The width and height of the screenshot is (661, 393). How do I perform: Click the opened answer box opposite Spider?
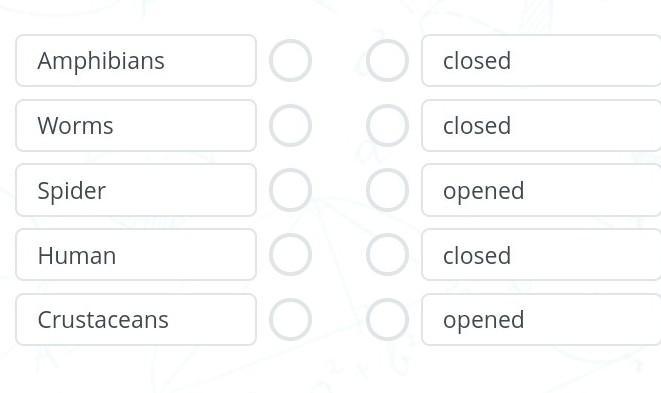click(541, 190)
